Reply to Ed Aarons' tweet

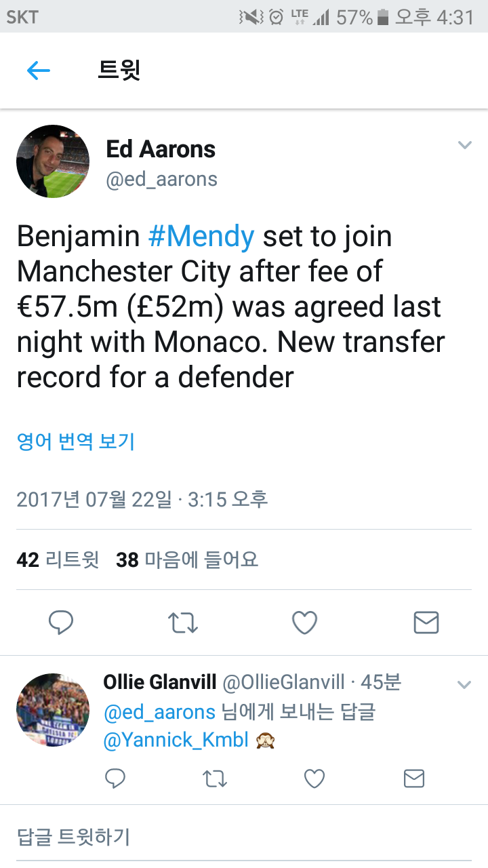click(x=61, y=622)
